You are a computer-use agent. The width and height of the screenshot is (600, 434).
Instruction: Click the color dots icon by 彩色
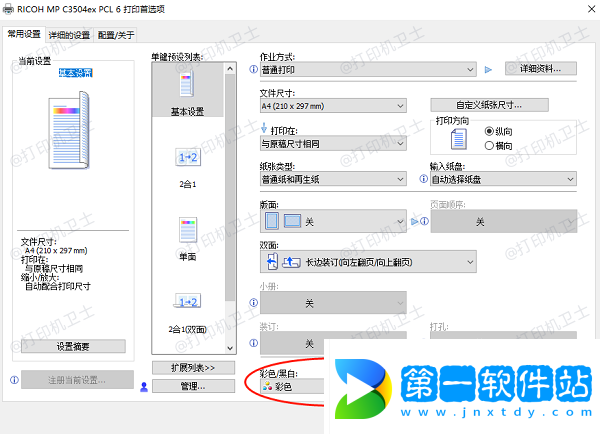pyautogui.click(x=267, y=387)
